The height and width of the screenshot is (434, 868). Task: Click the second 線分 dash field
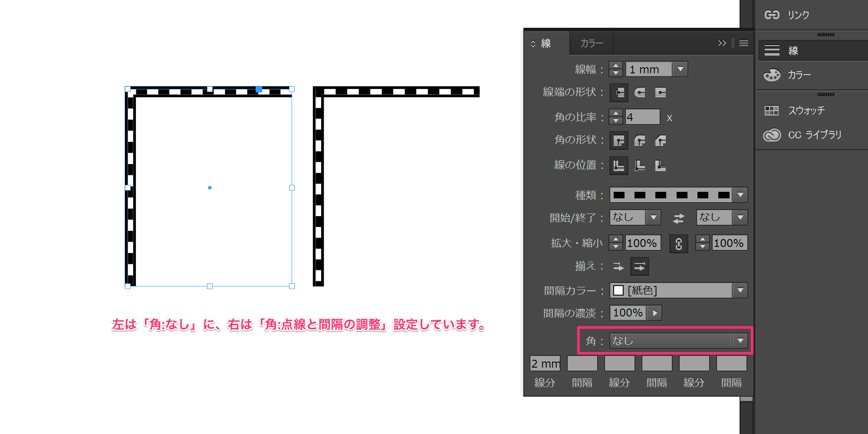620,363
